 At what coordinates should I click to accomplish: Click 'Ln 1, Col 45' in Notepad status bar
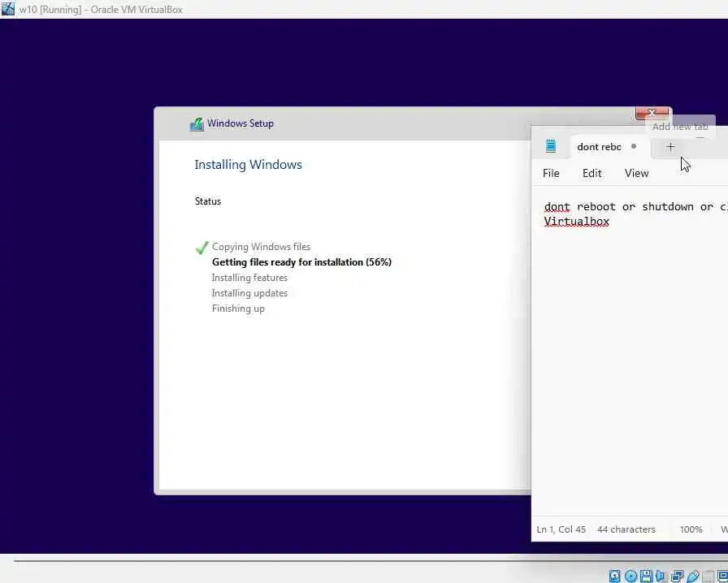(561, 529)
